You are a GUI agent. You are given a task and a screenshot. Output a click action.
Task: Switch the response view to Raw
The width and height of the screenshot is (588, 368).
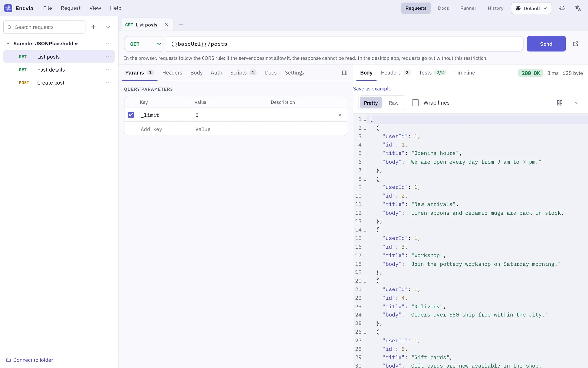pyautogui.click(x=394, y=103)
